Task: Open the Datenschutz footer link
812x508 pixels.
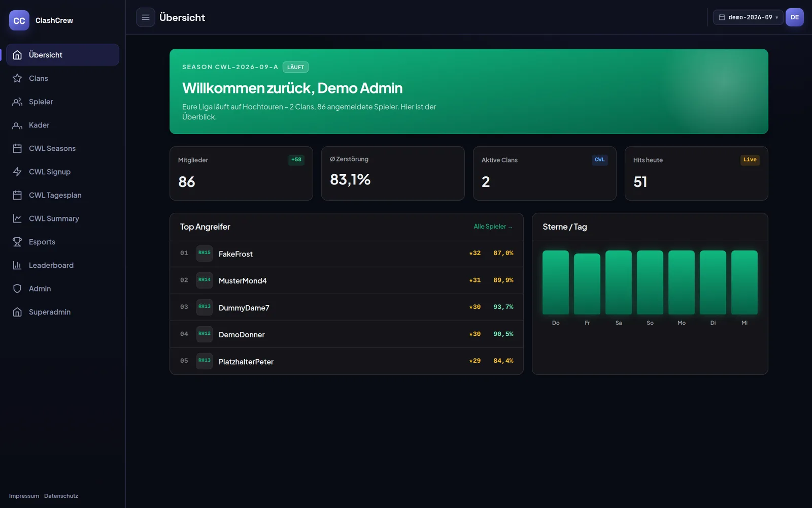Action: [x=61, y=496]
